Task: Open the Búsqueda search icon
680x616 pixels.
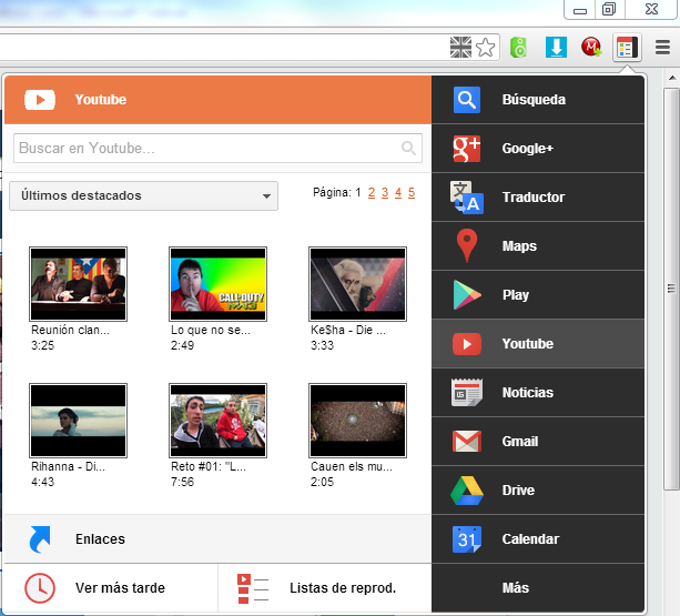Action: pyautogui.click(x=467, y=100)
